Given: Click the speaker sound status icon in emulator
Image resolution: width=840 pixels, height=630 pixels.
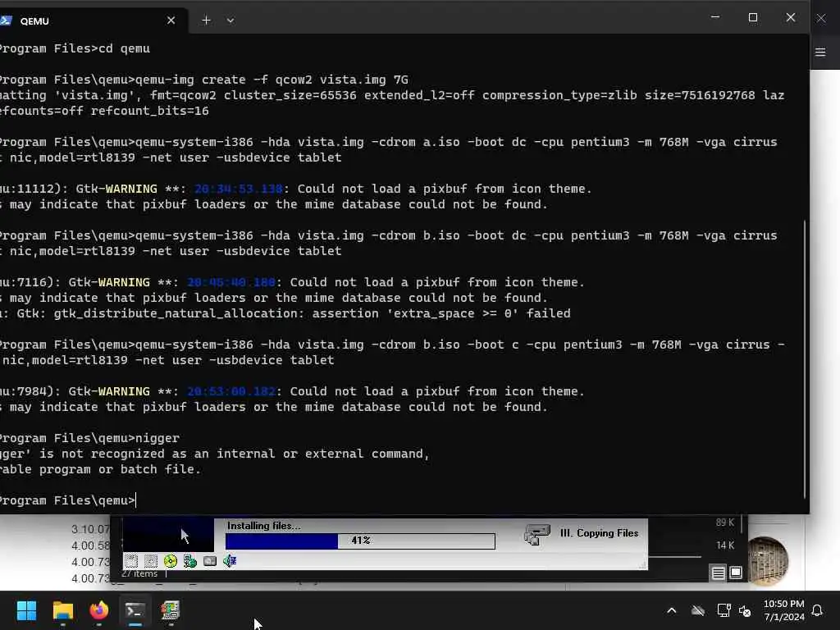Looking at the screenshot, I should tap(230, 561).
